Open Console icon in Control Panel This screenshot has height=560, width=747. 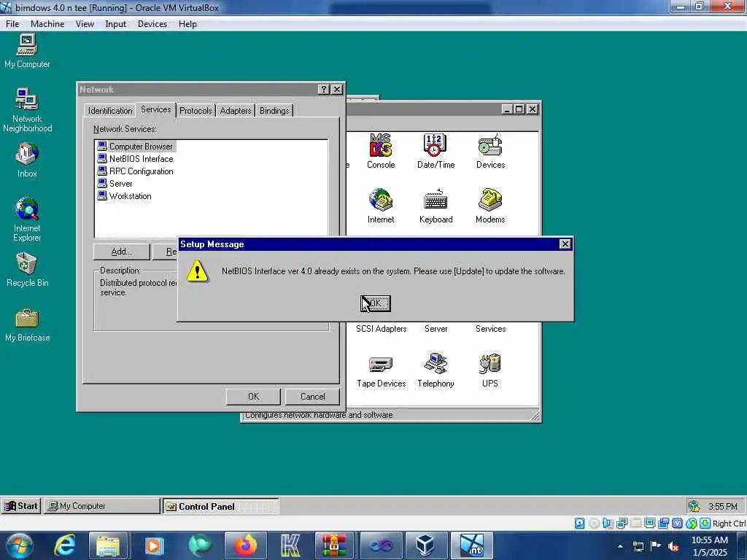pos(381,152)
